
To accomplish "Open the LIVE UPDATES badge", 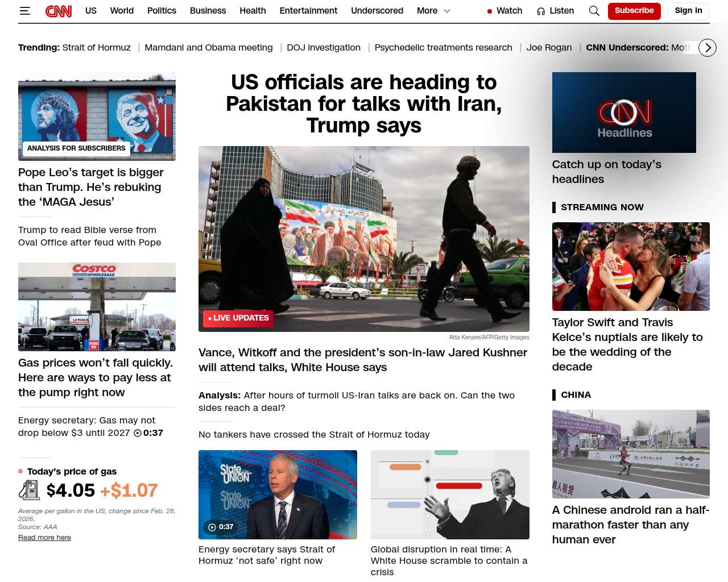I will (238, 318).
